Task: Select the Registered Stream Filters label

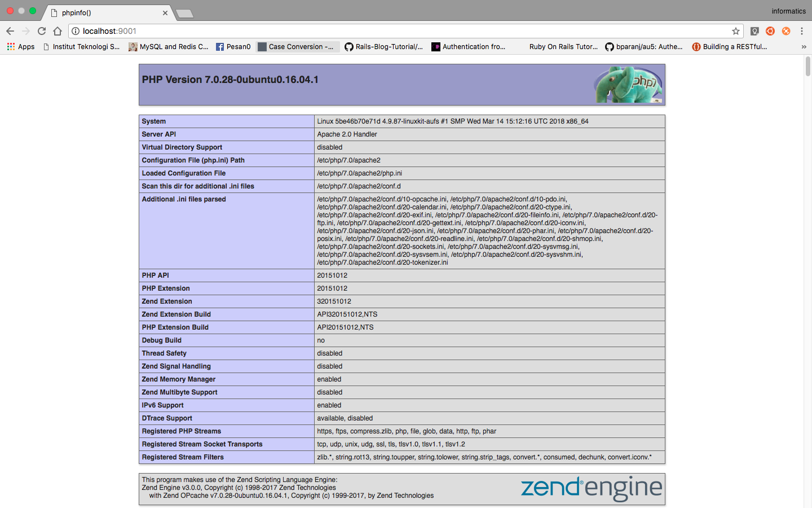Action: [x=183, y=457]
